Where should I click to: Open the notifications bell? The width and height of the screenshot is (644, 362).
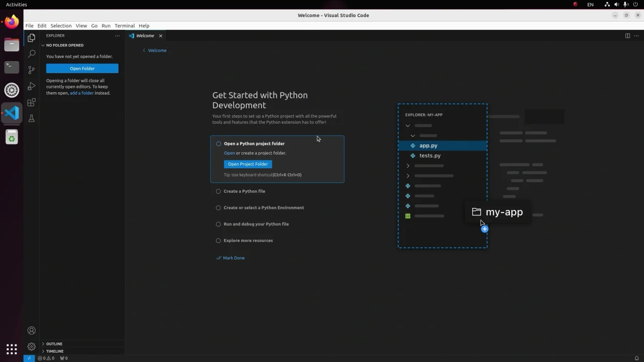(636, 358)
